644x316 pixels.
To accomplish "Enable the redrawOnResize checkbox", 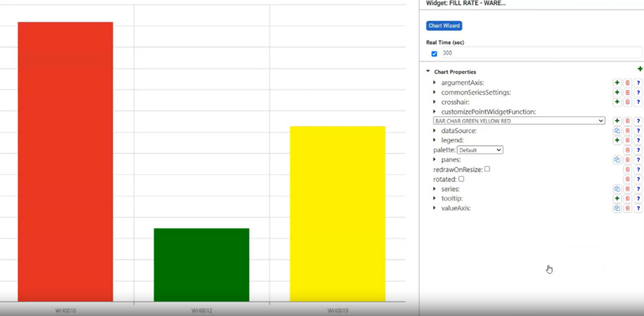I will (x=487, y=169).
